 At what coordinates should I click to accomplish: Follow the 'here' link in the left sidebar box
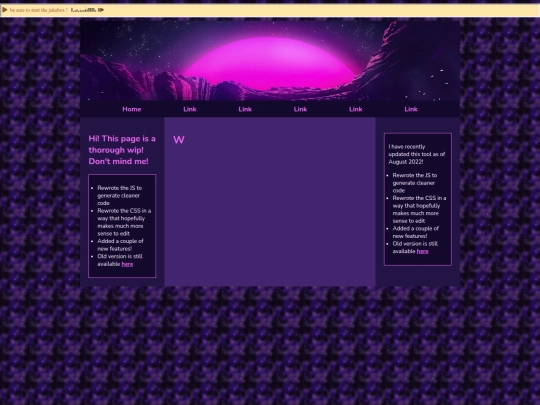click(127, 264)
